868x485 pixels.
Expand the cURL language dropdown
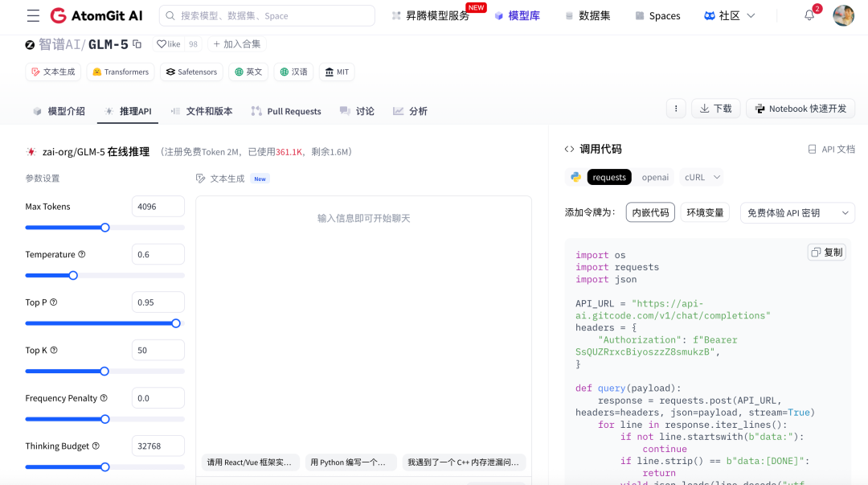coord(702,178)
